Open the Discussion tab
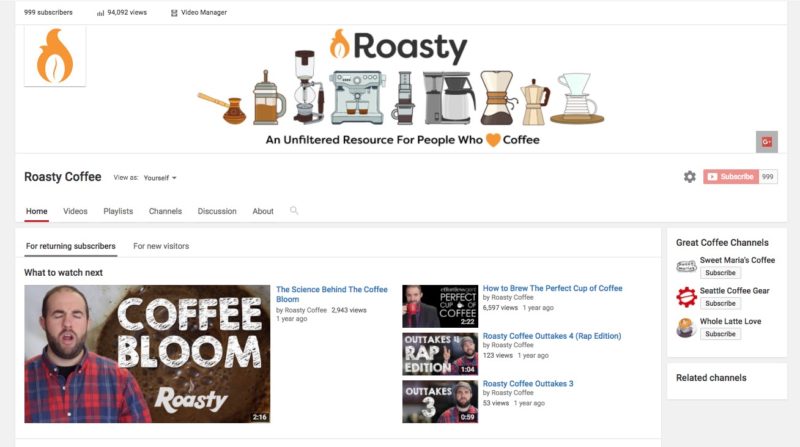This screenshot has height=447, width=800. click(x=217, y=211)
